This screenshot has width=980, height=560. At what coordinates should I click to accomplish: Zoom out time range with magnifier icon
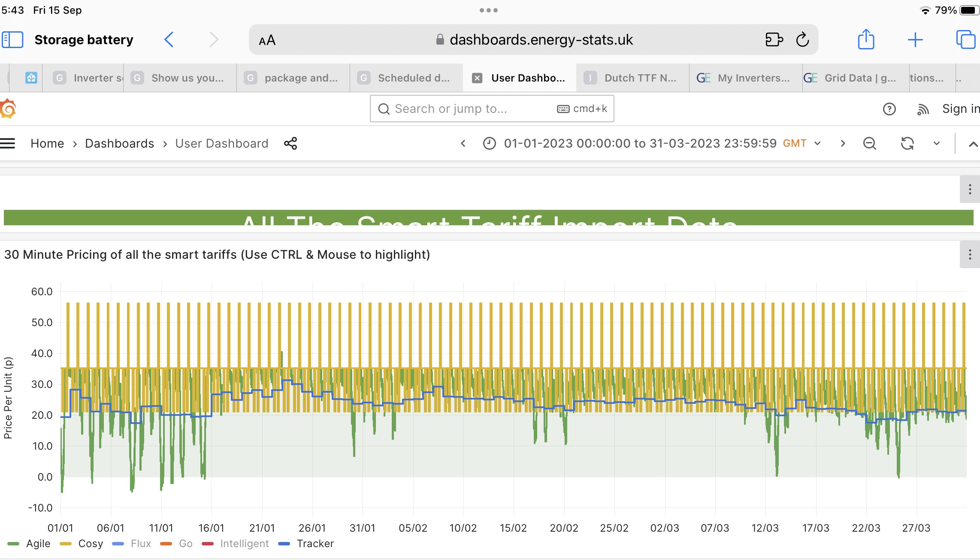pyautogui.click(x=869, y=143)
